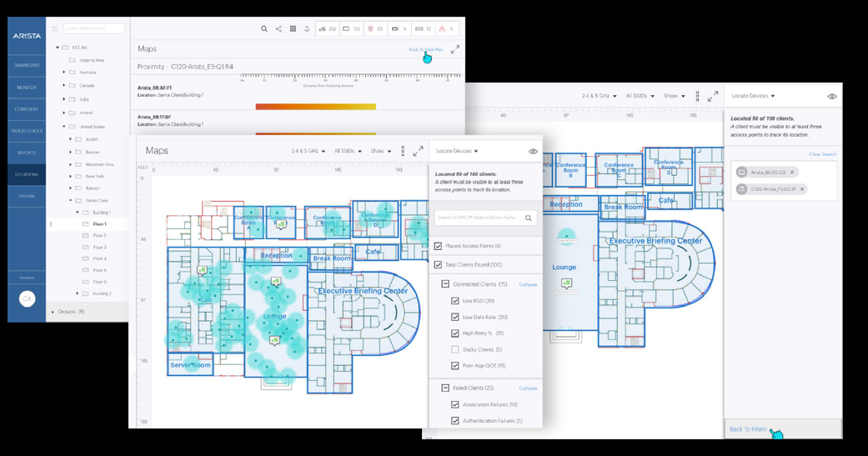Click the Back To Floor Plan link

coord(426,49)
